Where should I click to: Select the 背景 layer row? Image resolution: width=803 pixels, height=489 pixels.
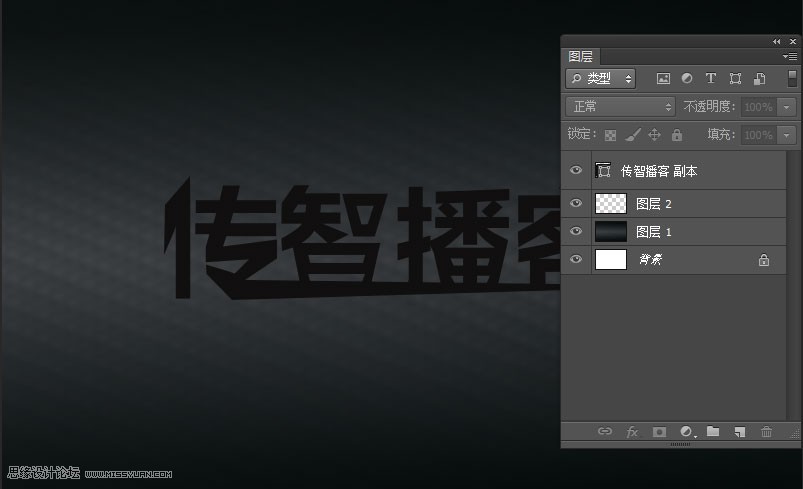[690, 260]
